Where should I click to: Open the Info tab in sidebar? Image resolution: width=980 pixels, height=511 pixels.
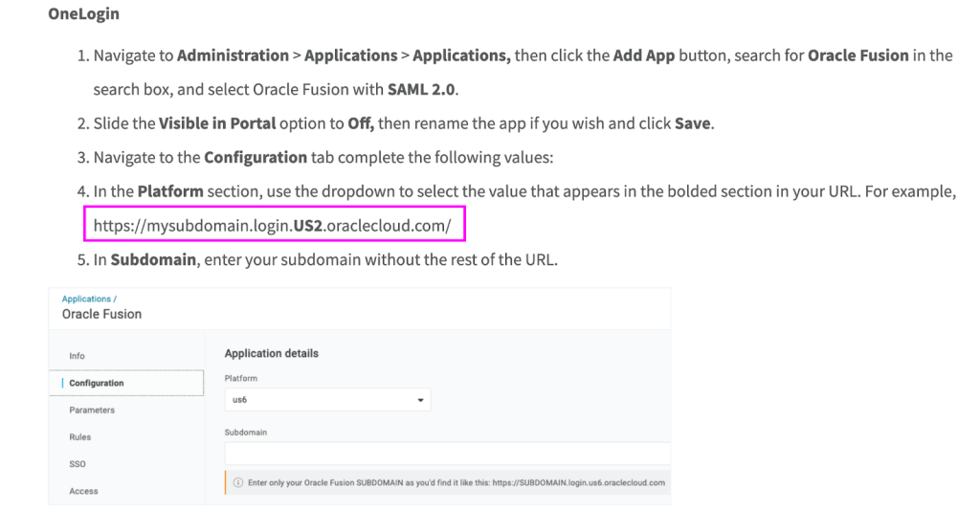(78, 356)
